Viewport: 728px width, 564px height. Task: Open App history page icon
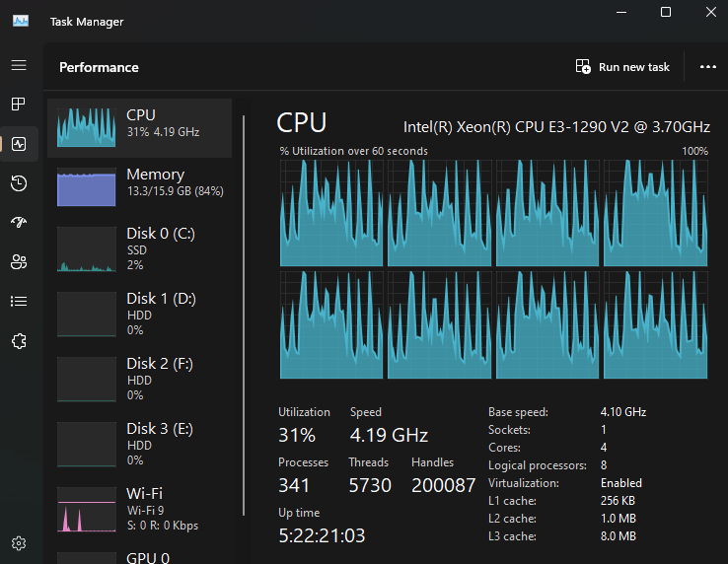click(19, 183)
